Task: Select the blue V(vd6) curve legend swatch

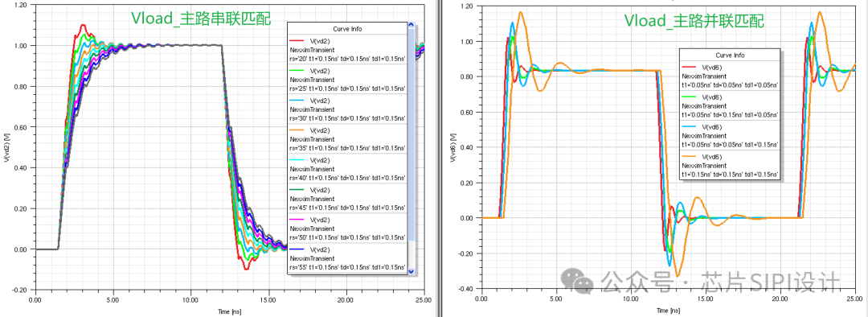Action: click(690, 127)
